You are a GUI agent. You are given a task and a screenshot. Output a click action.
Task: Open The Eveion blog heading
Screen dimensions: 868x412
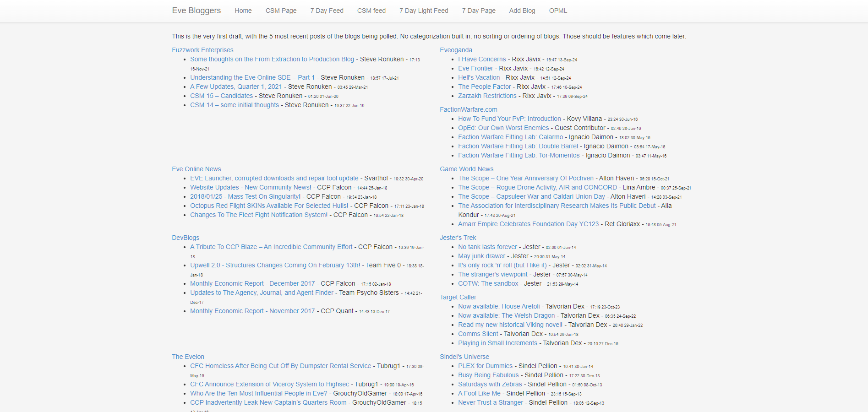pyautogui.click(x=188, y=357)
